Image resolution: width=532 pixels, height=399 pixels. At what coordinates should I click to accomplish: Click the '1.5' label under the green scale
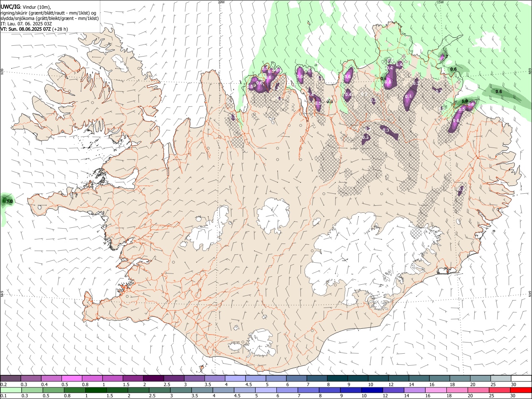coord(110,396)
